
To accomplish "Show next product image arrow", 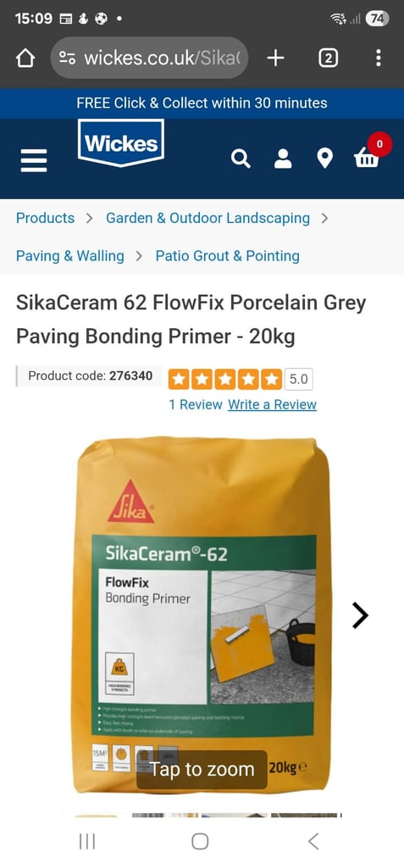I will (x=360, y=615).
